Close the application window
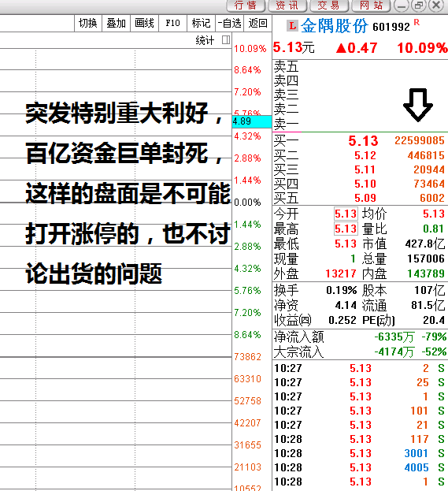The height and width of the screenshot is (491, 448). pos(436,6)
